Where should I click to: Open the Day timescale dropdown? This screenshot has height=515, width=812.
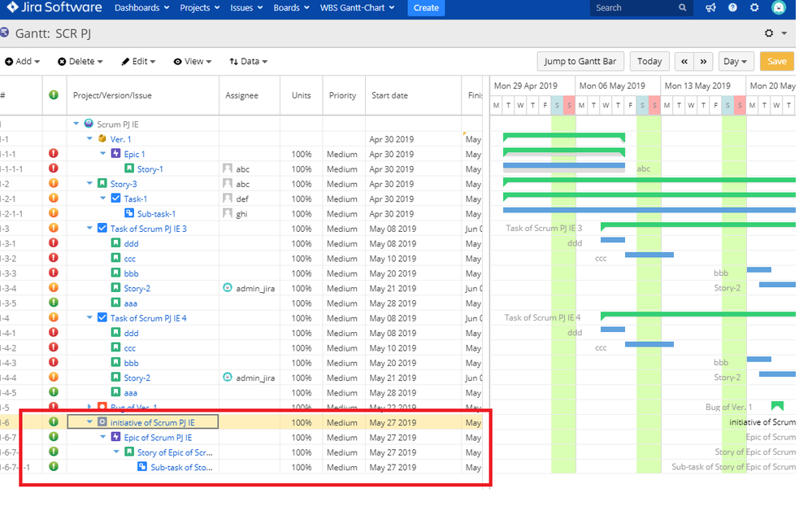click(736, 61)
